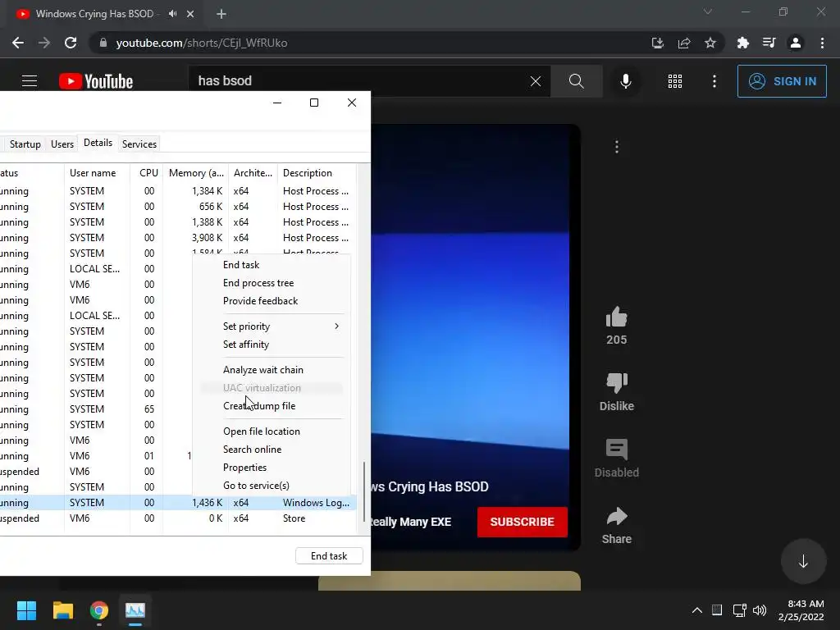
Task: Like the Short with thumbs up
Action: click(x=617, y=317)
